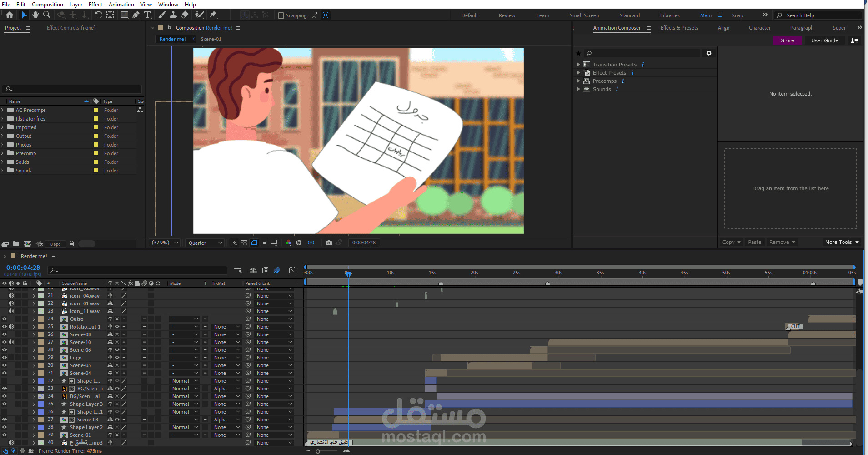Click the timeline zoom slider handle
868x455 pixels.
[318, 451]
